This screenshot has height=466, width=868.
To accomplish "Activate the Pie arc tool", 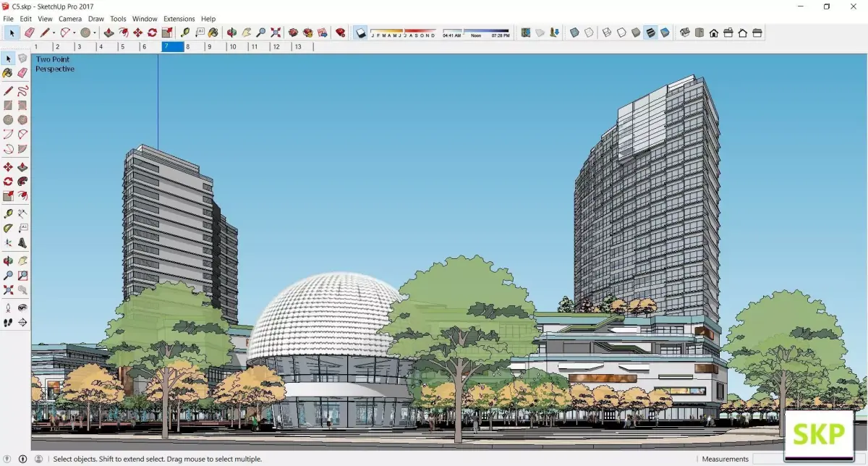I will [22, 149].
